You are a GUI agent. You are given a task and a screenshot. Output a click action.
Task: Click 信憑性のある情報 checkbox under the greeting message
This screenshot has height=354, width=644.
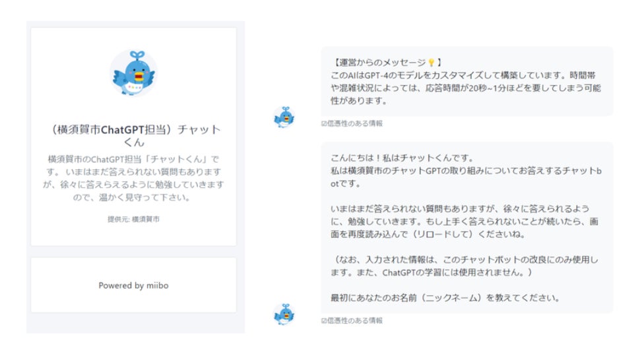[323, 321]
